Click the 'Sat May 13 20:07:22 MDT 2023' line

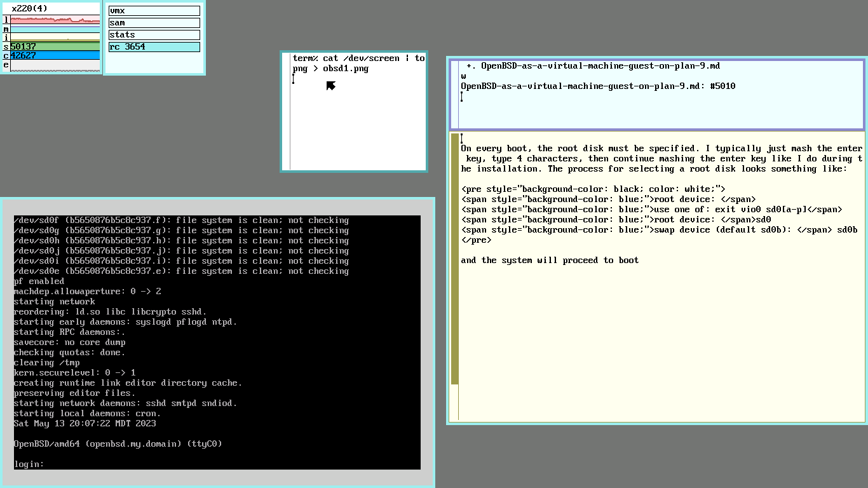[85, 424]
